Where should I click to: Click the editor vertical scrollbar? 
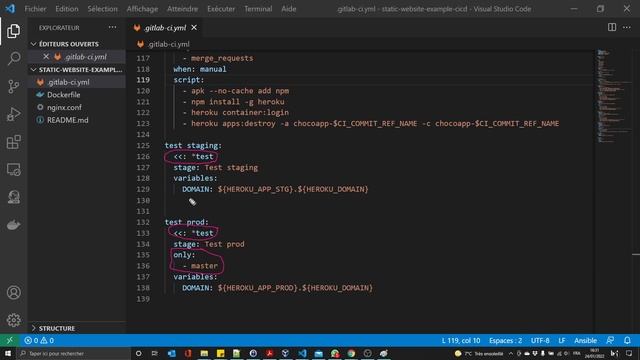click(x=636, y=191)
